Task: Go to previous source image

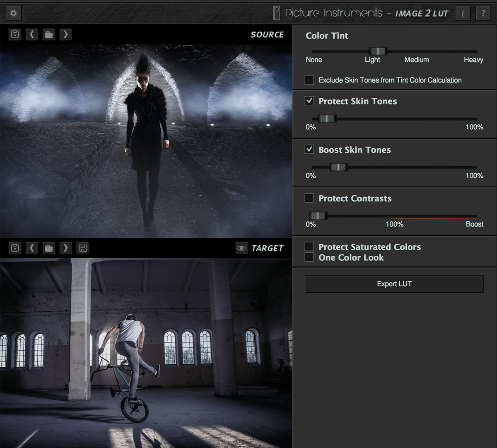Action: (x=32, y=34)
